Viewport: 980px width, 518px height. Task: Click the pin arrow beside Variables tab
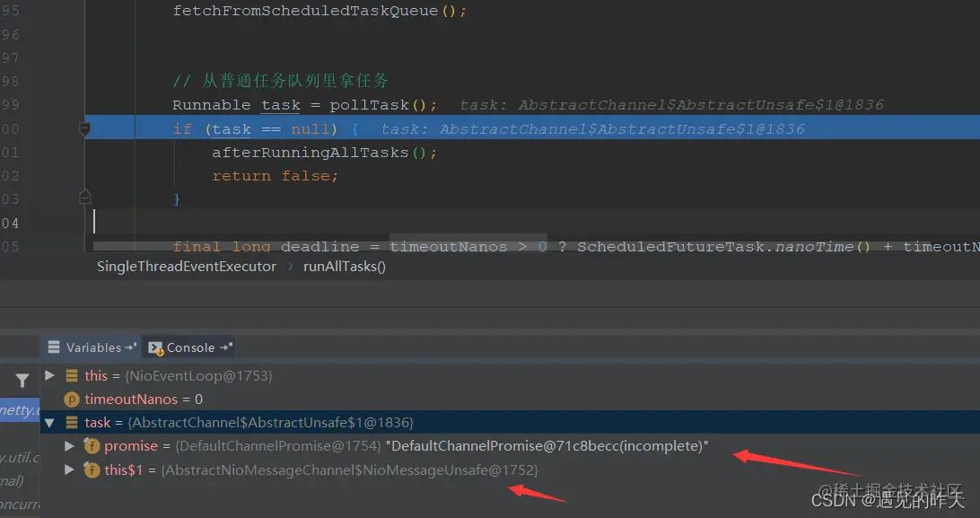(x=131, y=347)
